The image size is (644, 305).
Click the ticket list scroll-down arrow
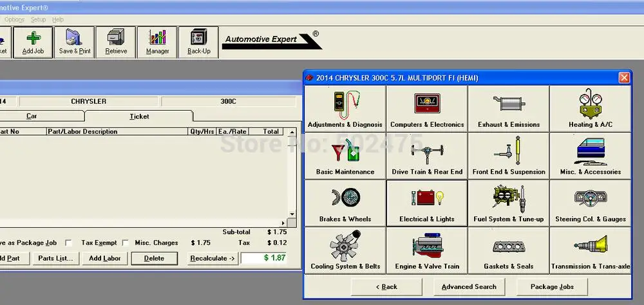pyautogui.click(x=292, y=214)
